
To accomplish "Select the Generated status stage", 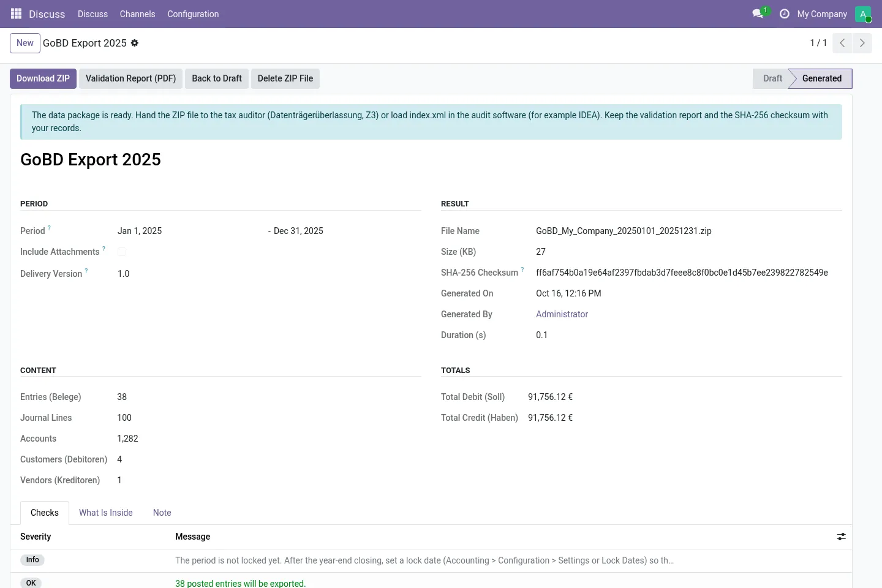I will 821,78.
